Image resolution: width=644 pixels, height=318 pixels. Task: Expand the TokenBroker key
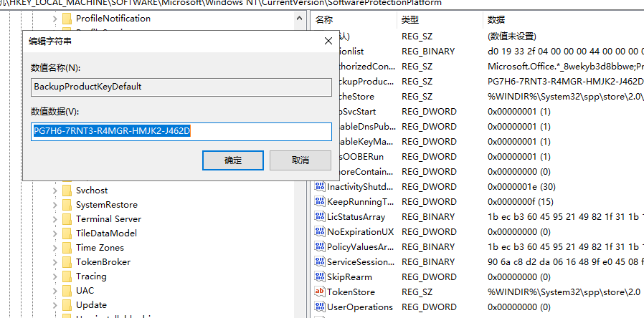point(55,262)
